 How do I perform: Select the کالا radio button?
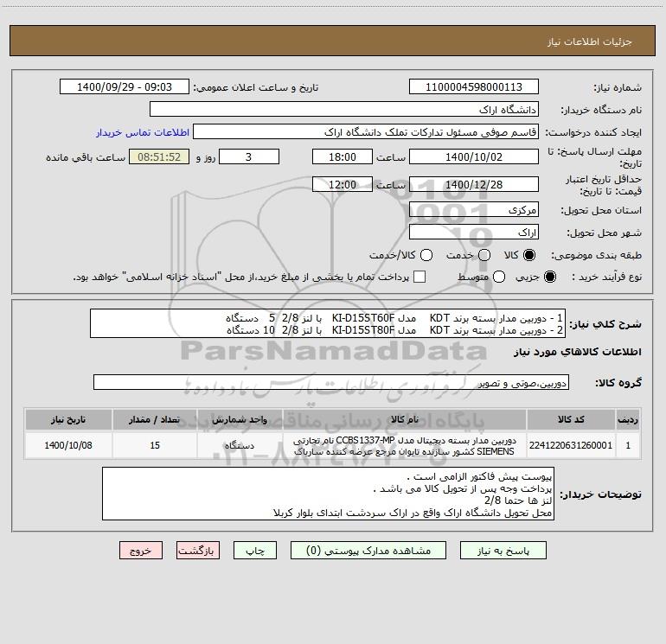coord(529,255)
